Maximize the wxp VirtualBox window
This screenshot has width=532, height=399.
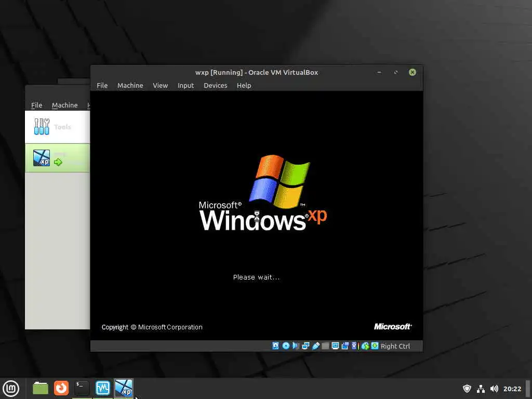click(395, 72)
